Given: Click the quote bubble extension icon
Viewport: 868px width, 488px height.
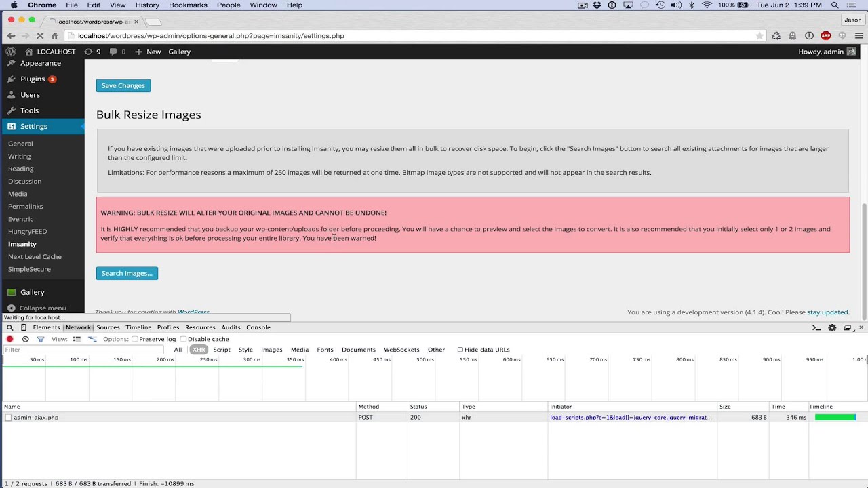Looking at the screenshot, I should coord(842,36).
